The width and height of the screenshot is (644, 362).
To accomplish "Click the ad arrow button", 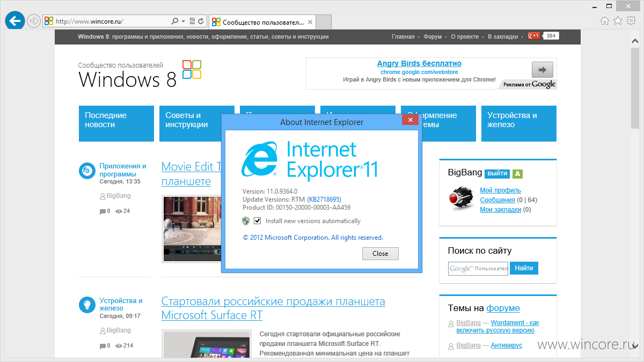I will click(542, 70).
